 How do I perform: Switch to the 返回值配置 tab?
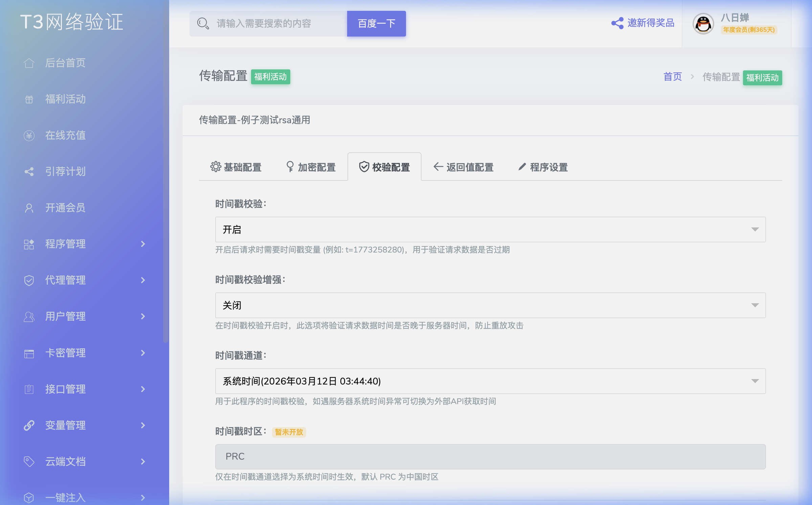[463, 167]
